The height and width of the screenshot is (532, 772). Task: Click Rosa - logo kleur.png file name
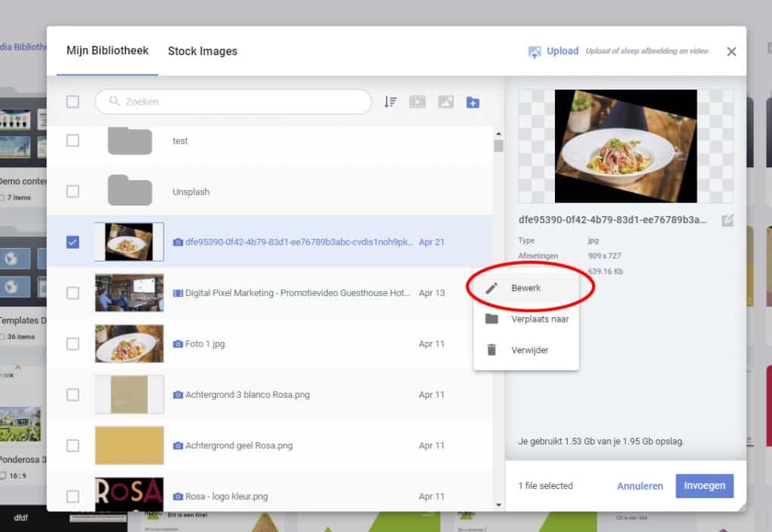tap(226, 497)
